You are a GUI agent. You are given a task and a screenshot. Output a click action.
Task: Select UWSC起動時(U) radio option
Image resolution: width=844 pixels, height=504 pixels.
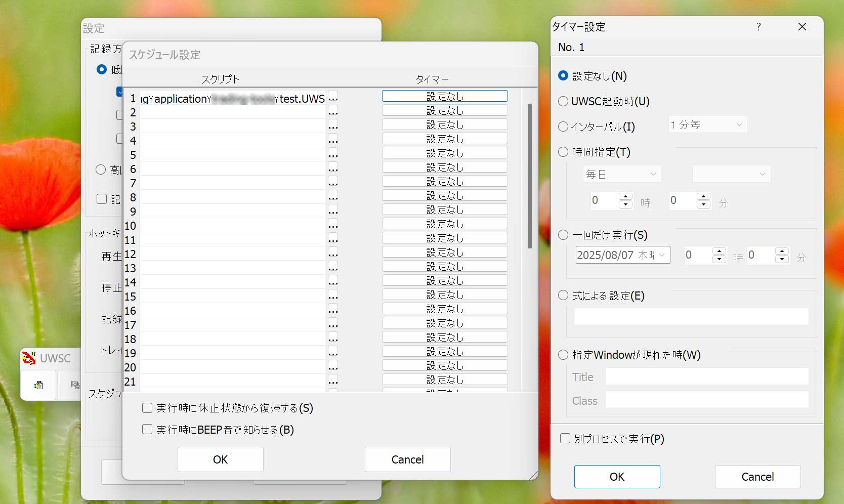tap(563, 101)
